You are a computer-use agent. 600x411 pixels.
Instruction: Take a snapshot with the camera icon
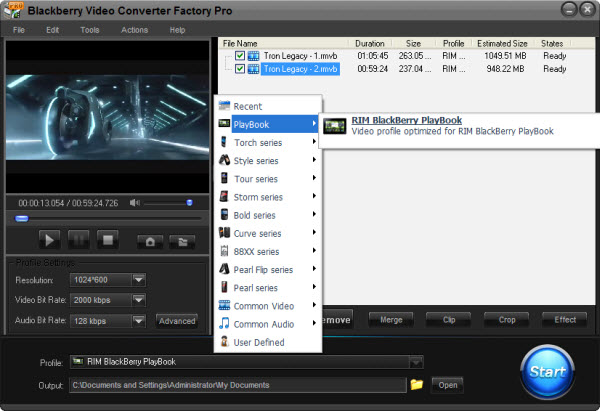(150, 240)
